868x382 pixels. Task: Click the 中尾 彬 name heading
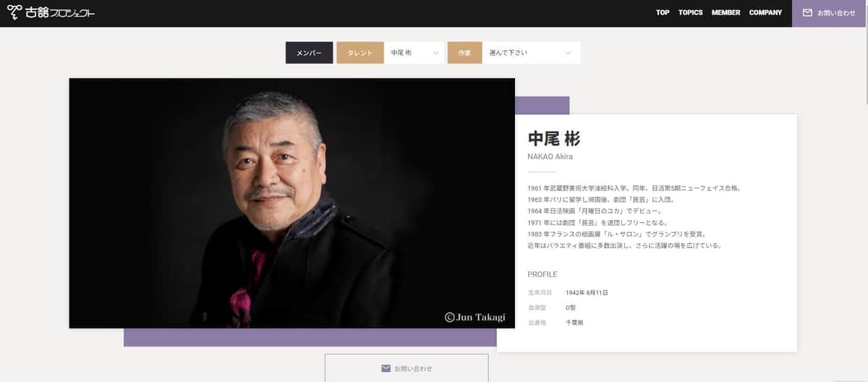point(554,139)
